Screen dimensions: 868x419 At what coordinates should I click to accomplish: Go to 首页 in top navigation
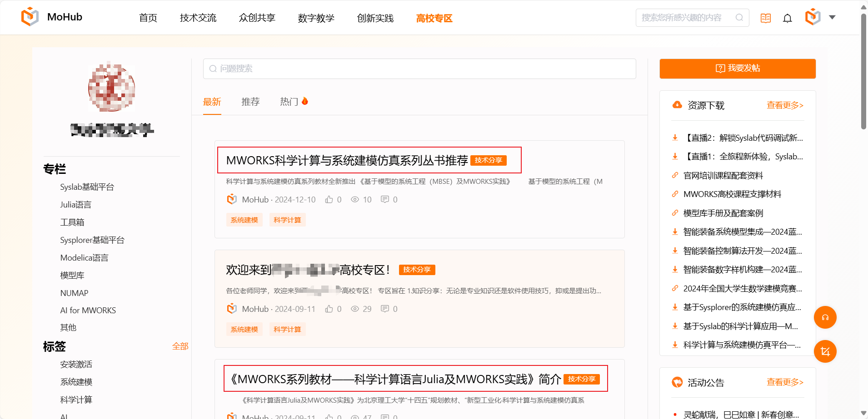(148, 18)
